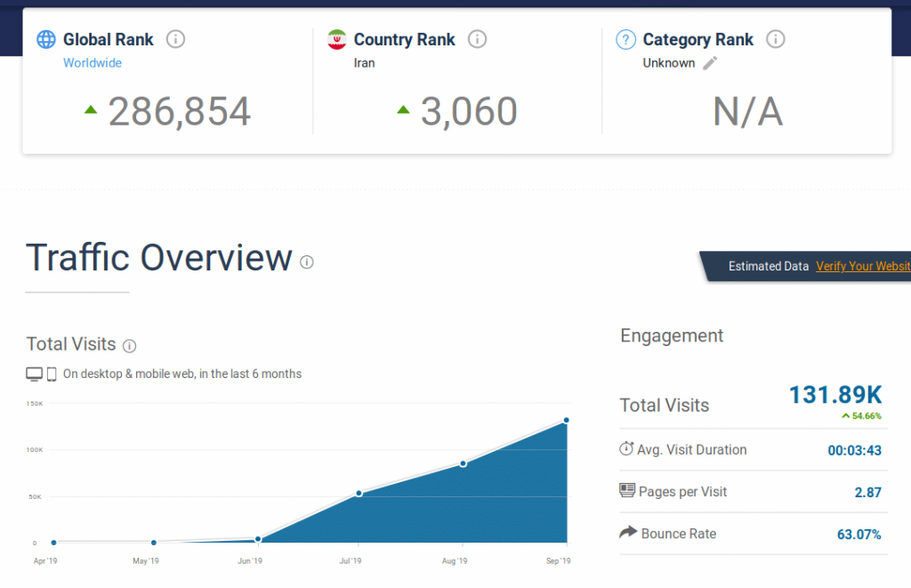The image size is (911, 588).
Task: Click the info icon beside Category Rank
Action: (776, 39)
